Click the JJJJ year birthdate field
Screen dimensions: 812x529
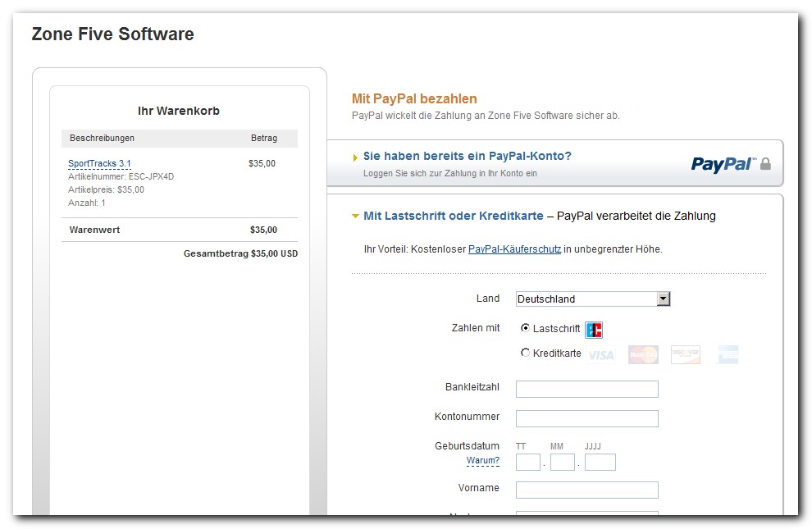point(600,463)
